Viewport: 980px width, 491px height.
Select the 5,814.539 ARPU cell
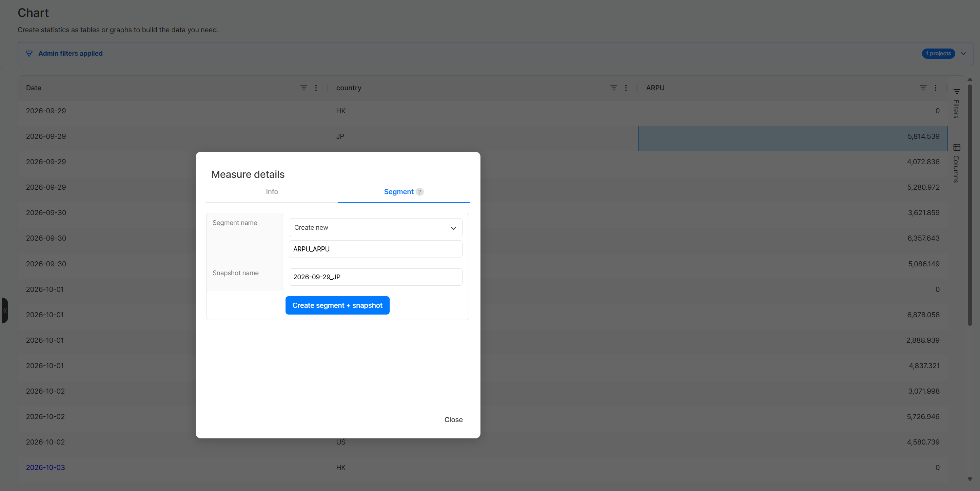pyautogui.click(x=793, y=138)
